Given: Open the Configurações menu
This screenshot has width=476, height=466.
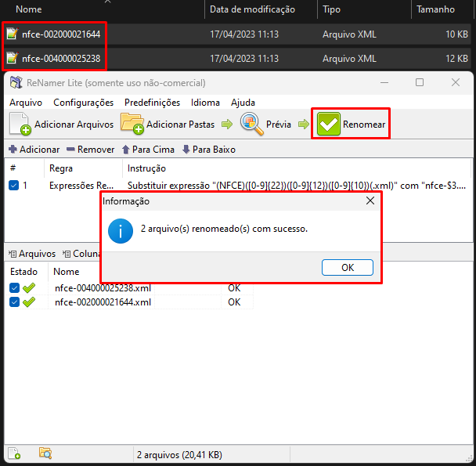Looking at the screenshot, I should pyautogui.click(x=84, y=103).
